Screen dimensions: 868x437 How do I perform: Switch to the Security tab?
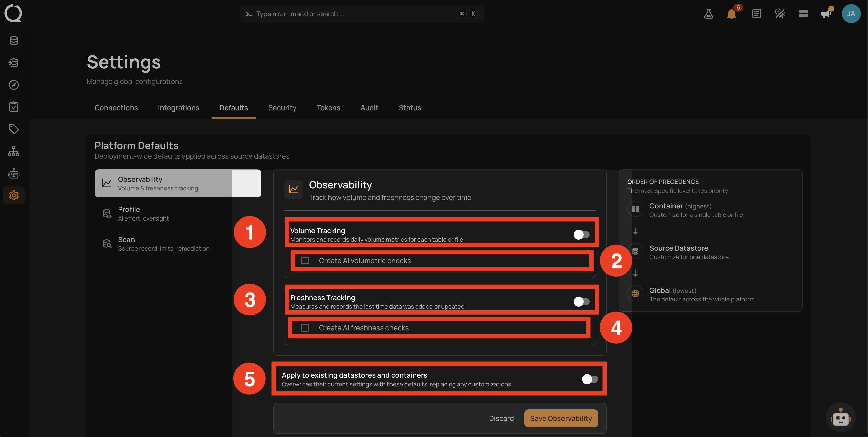pyautogui.click(x=282, y=108)
